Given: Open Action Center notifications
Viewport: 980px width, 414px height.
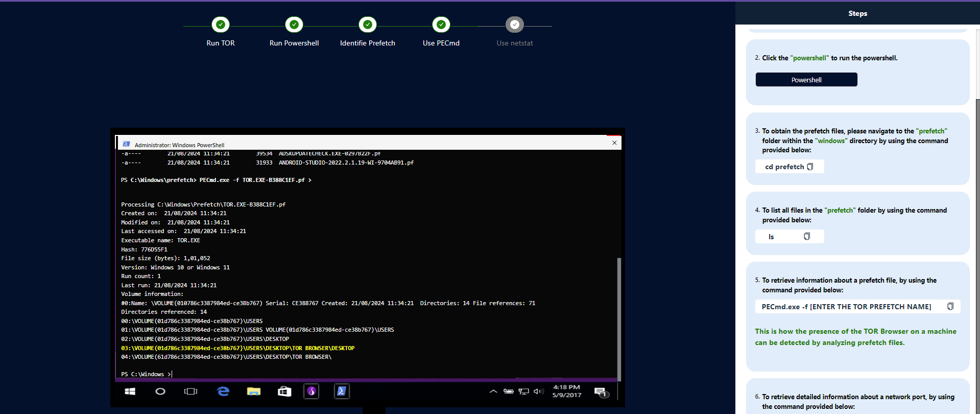Looking at the screenshot, I should [x=601, y=392].
